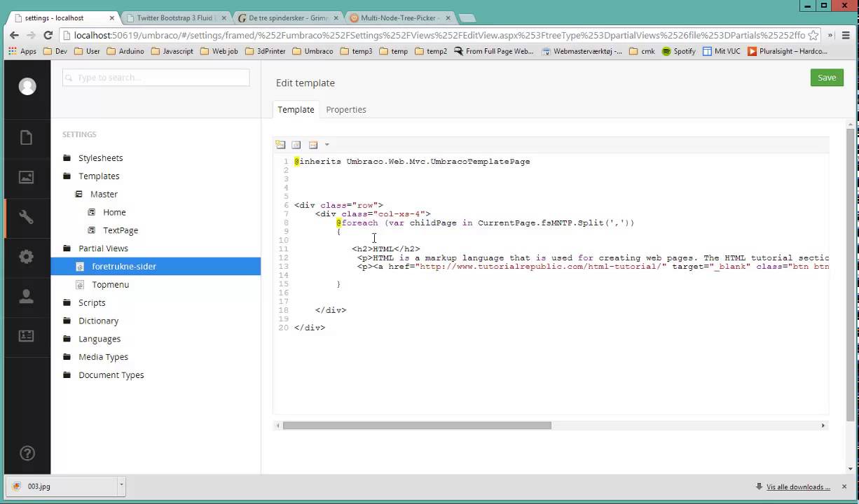Open the Pluralsight bookmark
This screenshot has width=859, height=504.
click(x=788, y=51)
